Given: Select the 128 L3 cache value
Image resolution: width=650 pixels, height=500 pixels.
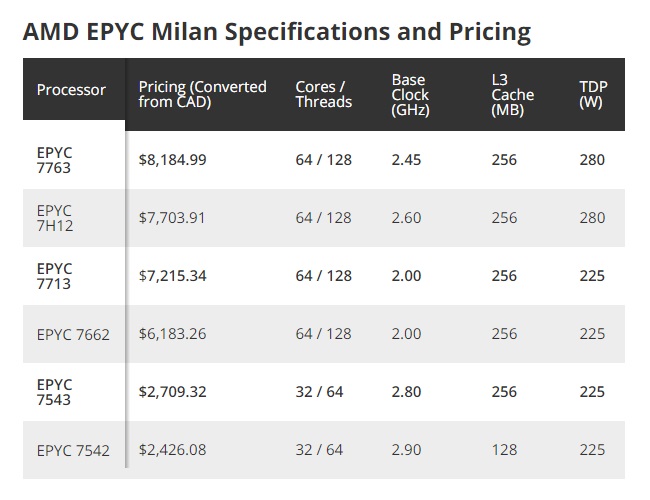Looking at the screenshot, I should point(504,450).
